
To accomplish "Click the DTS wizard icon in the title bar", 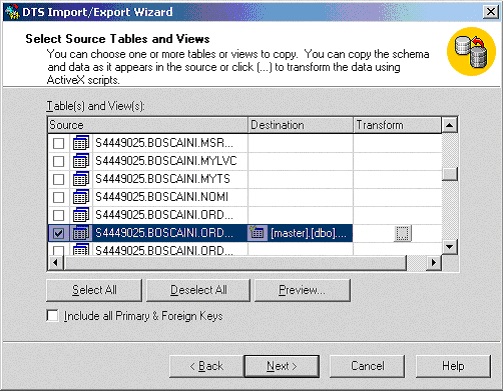I will [x=13, y=12].
